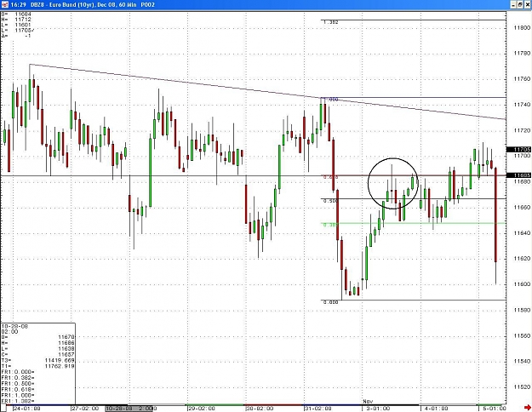The width and height of the screenshot is (532, 412).
Task: Click the 29-02:00 date axis label
Action: click(x=202, y=409)
